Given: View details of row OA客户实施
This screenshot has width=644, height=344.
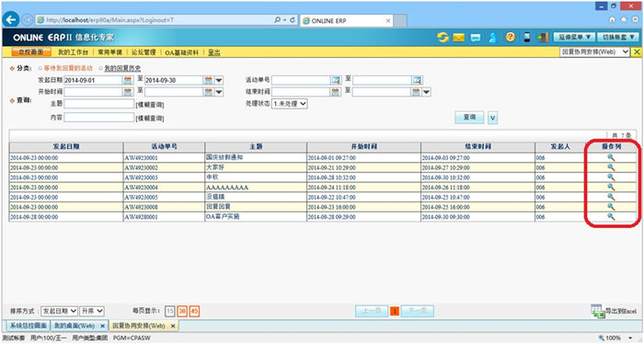Looking at the screenshot, I should [611, 217].
